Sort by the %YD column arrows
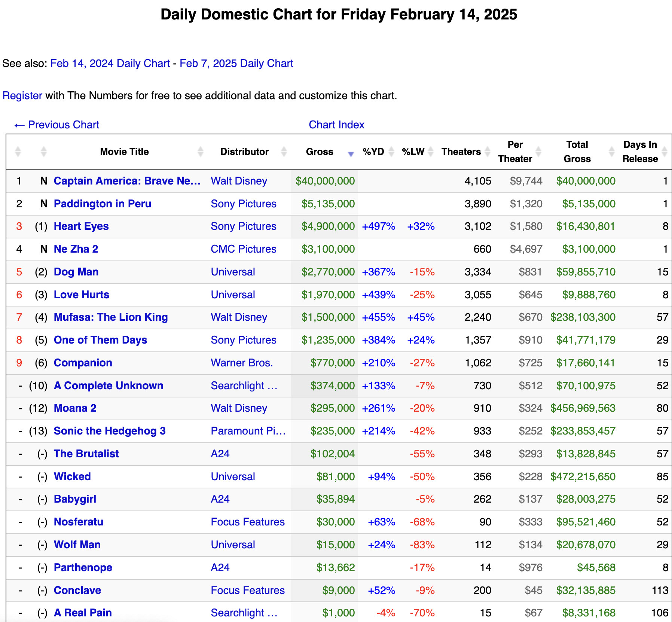Image resolution: width=672 pixels, height=622 pixels. click(x=391, y=152)
